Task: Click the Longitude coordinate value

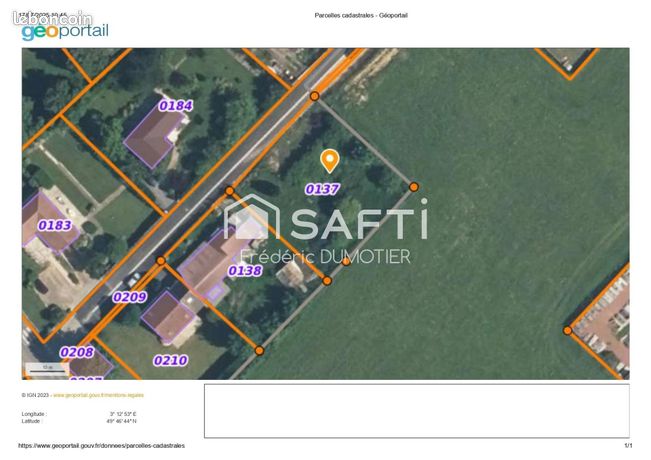Action: click(123, 414)
